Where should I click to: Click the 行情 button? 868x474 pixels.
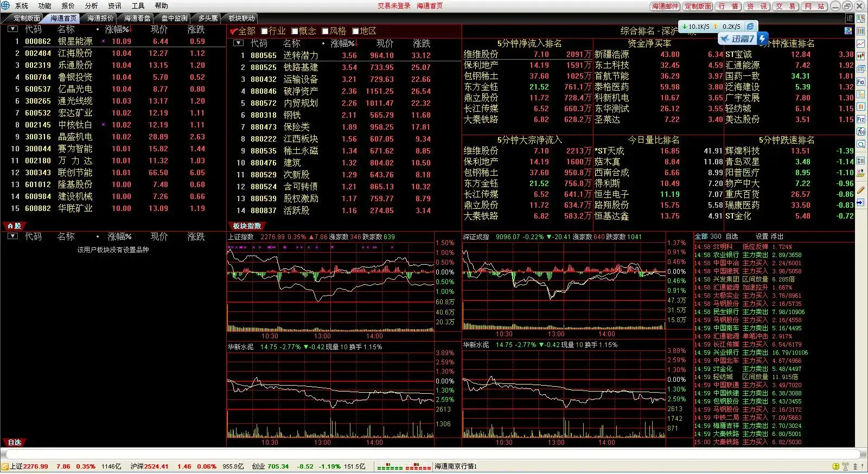point(729,7)
